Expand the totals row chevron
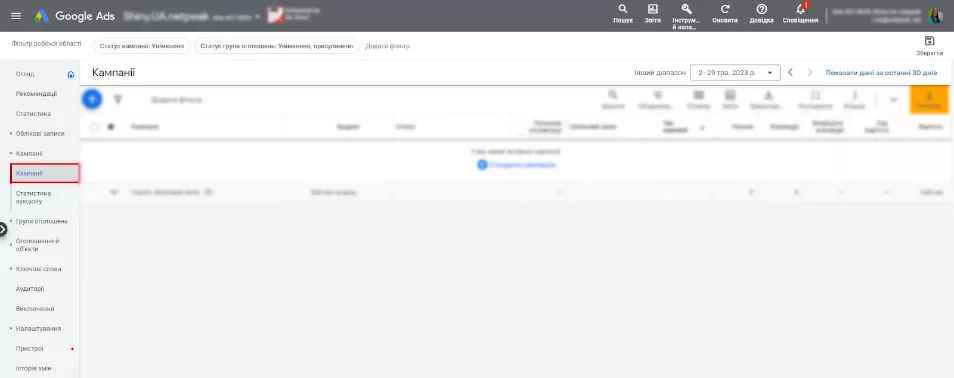The image size is (954, 378). 113,192
